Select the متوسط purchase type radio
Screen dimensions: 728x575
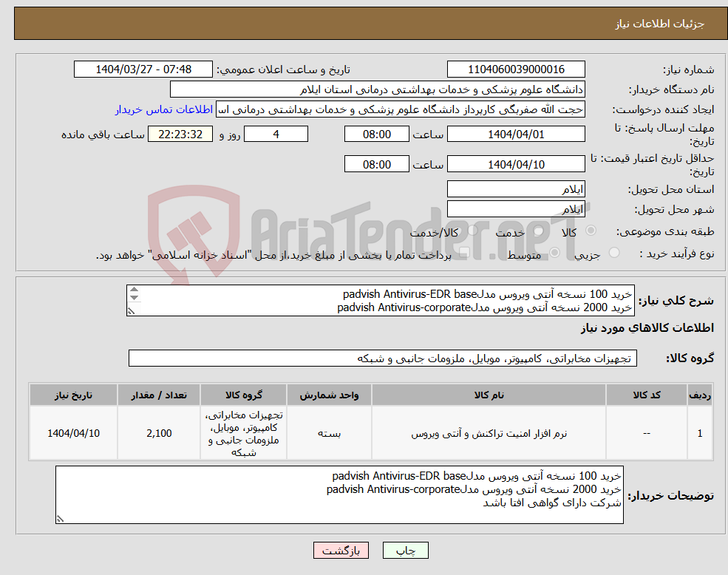(554, 253)
